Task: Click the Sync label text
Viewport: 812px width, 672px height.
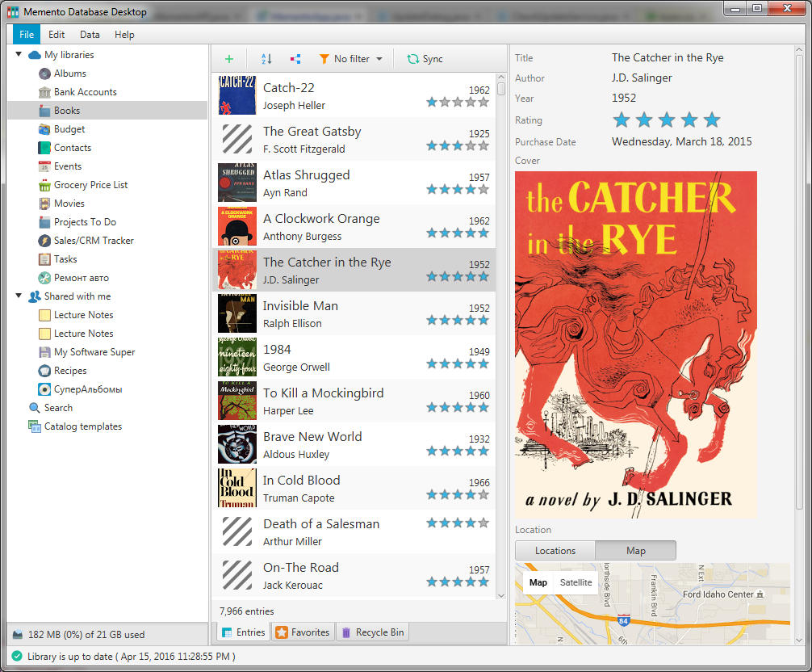Action: (433, 59)
